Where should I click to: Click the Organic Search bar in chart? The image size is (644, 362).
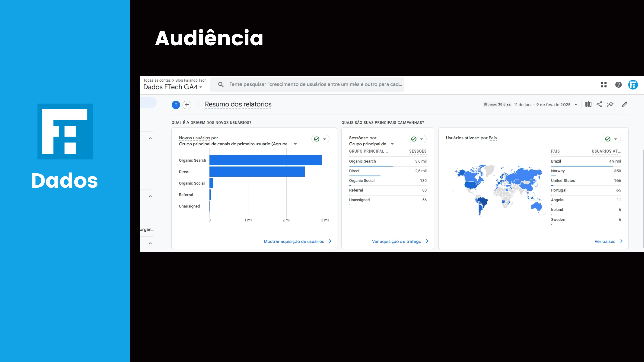click(x=265, y=160)
